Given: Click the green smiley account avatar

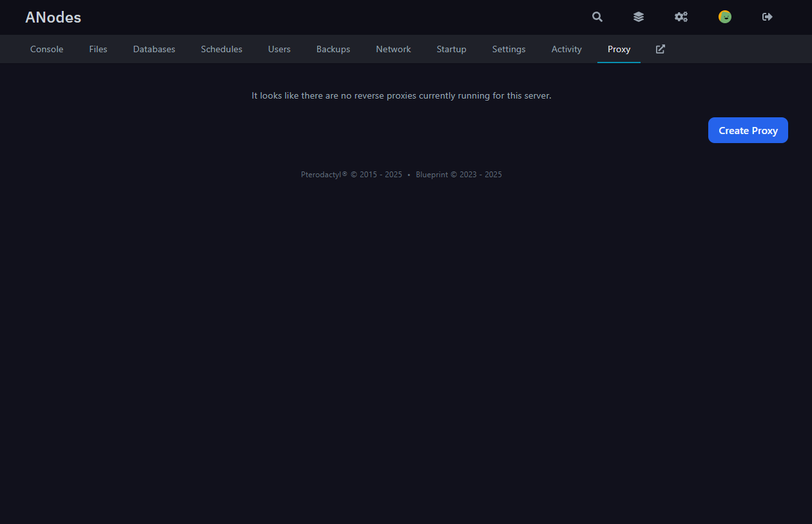Looking at the screenshot, I should (725, 17).
